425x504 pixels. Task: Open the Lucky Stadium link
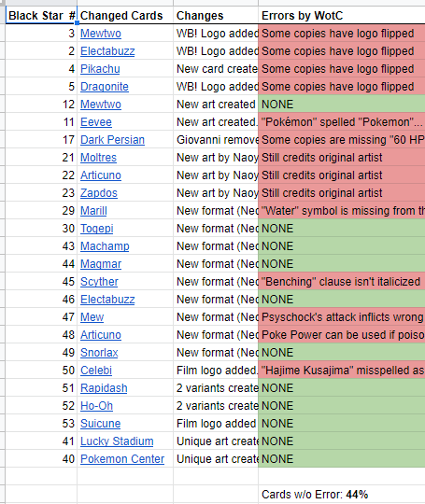point(117,441)
